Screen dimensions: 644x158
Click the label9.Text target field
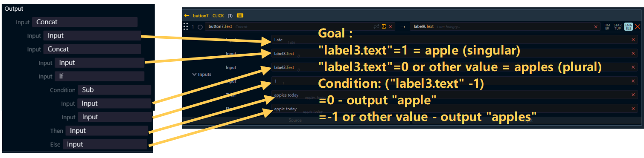(504, 26)
